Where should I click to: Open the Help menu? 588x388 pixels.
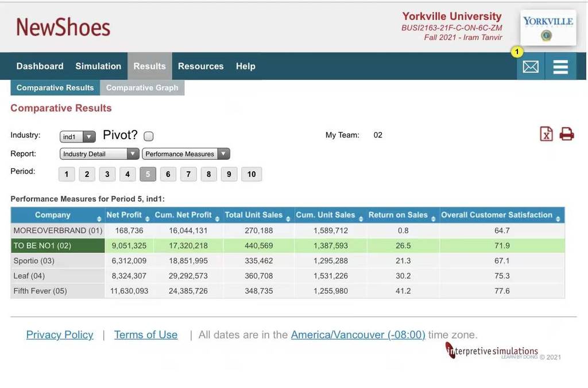pyautogui.click(x=246, y=66)
